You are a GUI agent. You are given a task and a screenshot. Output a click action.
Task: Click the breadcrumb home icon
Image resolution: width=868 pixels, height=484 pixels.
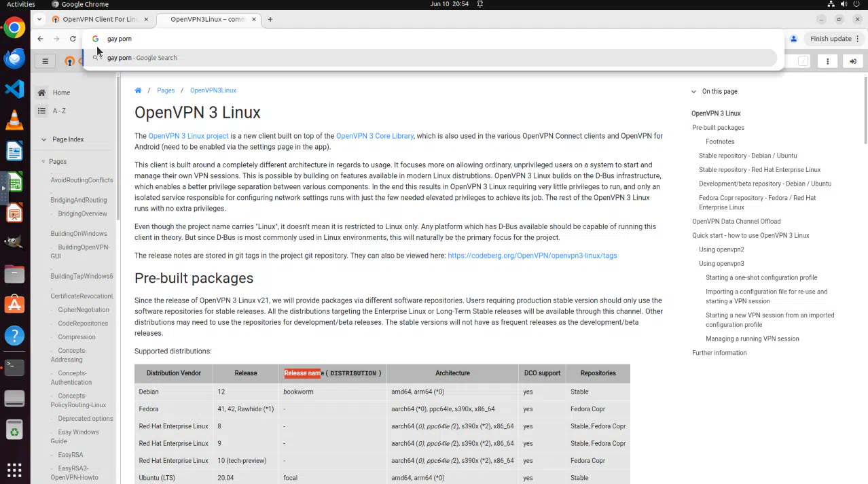click(138, 90)
